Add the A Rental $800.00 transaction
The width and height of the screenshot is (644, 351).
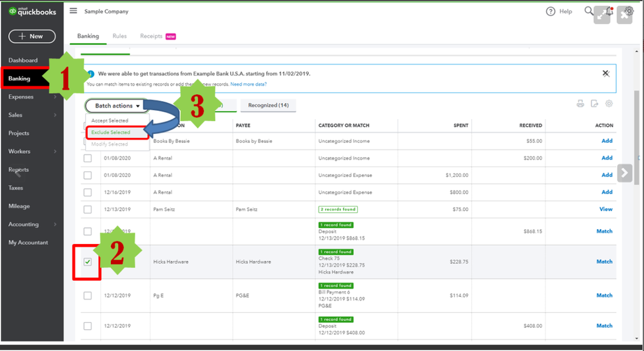click(607, 192)
